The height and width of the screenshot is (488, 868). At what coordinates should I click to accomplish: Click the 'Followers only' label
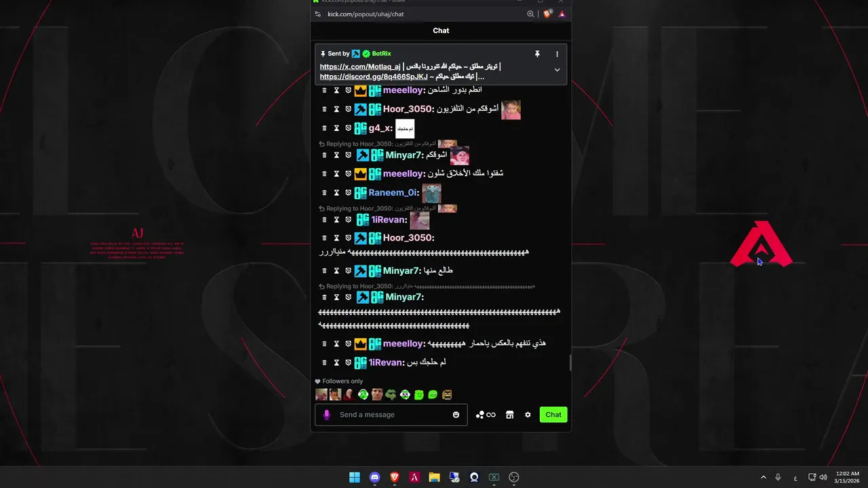[342, 382]
